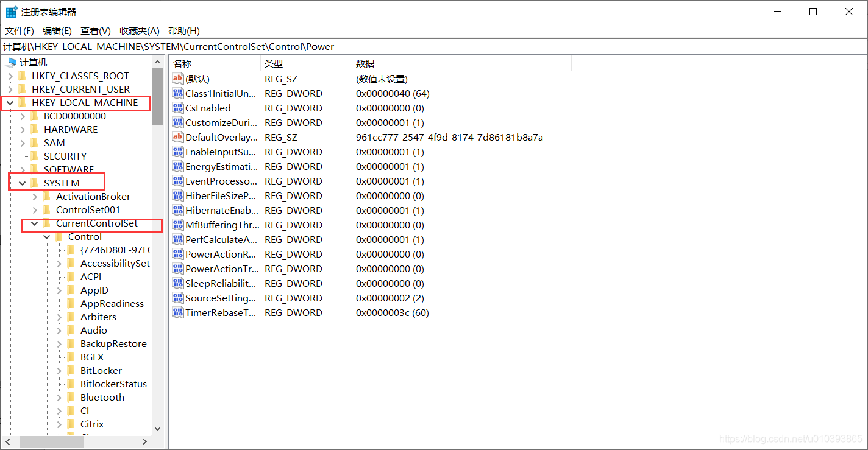Image resolution: width=868 pixels, height=450 pixels.
Task: Click the tree scrollbar down arrow
Action: pyautogui.click(x=157, y=429)
